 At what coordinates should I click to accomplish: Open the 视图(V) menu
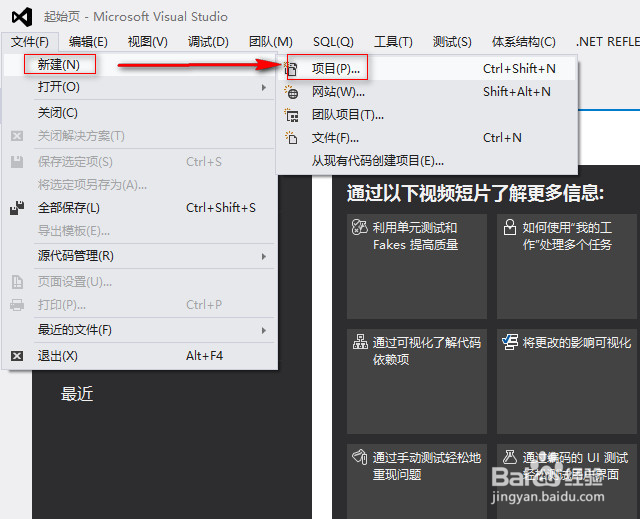point(148,42)
